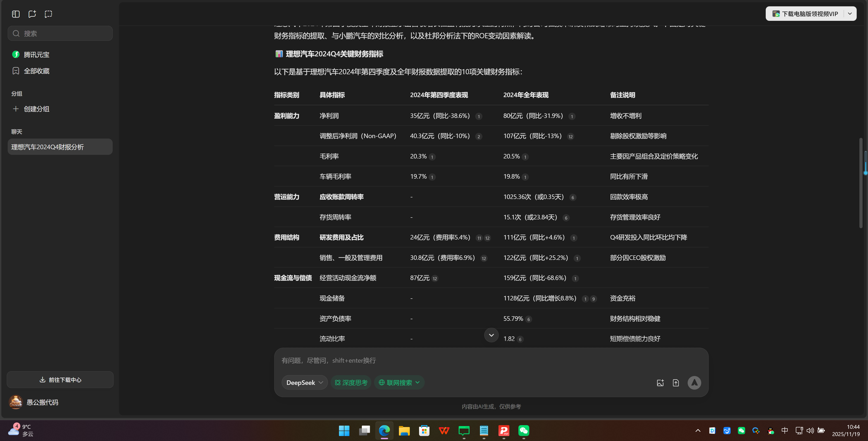Open the image upload icon in input box
868x441 pixels.
(x=660, y=383)
